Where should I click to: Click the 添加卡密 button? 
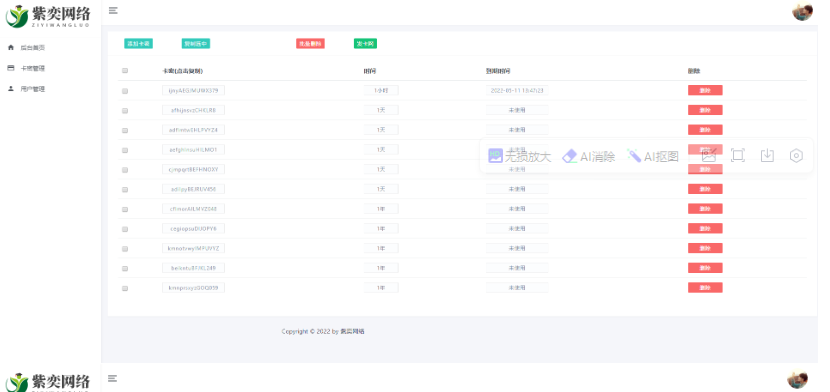[139, 44]
